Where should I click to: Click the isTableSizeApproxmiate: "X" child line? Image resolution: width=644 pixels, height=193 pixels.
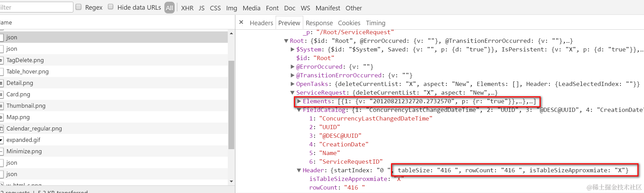pyautogui.click(x=356, y=179)
